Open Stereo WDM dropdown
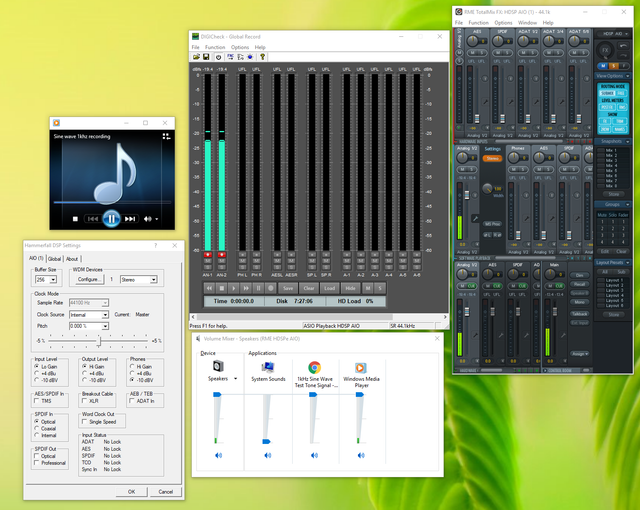Screen dimensions: 640x510 click(x=153, y=280)
